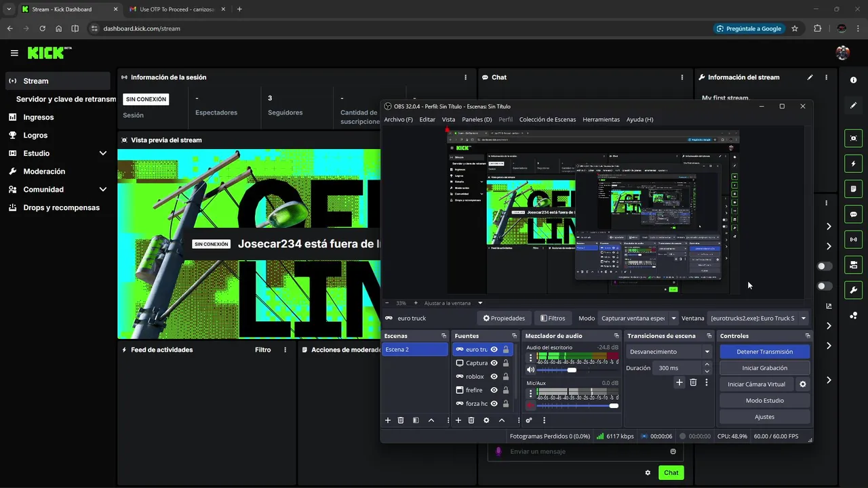Zoom out the OBS preview with the minus icon
This screenshot has width=868, height=488.
pos(387,303)
